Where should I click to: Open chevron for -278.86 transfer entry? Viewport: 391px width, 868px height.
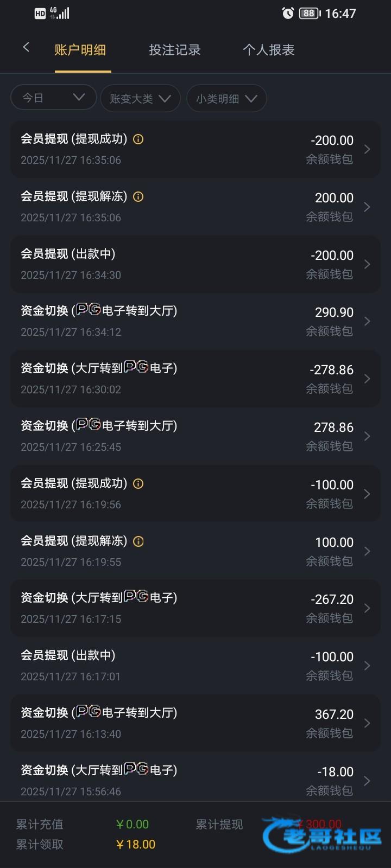tap(367, 379)
